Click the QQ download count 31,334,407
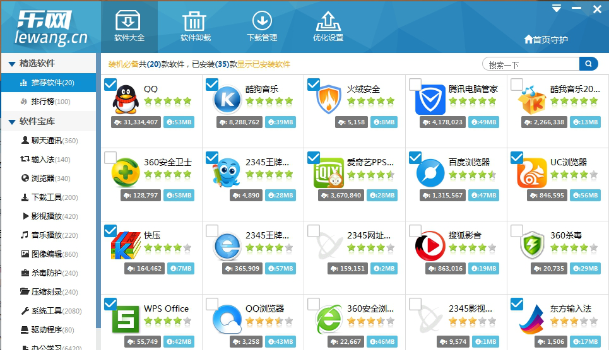Viewport: 609px width, 364px height. pos(136,122)
